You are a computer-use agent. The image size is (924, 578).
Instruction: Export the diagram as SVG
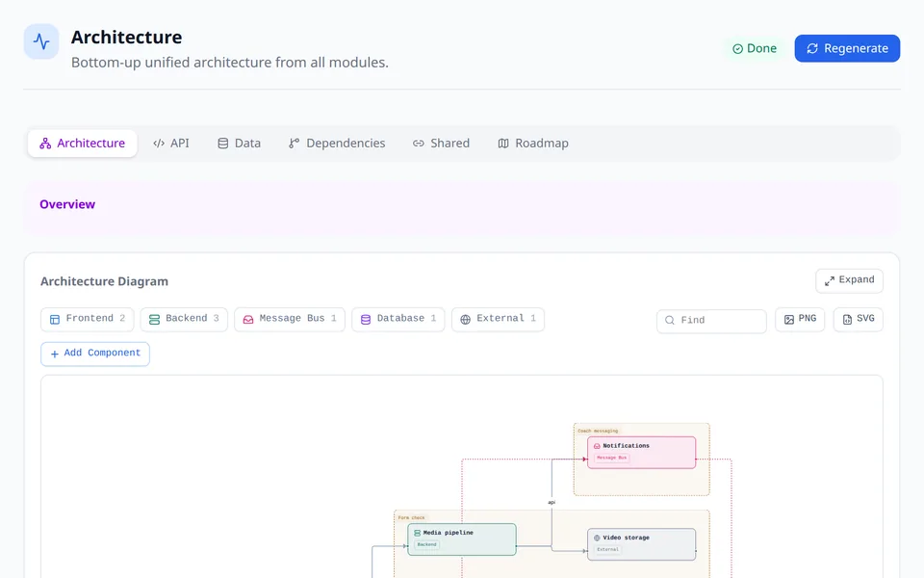[858, 320]
